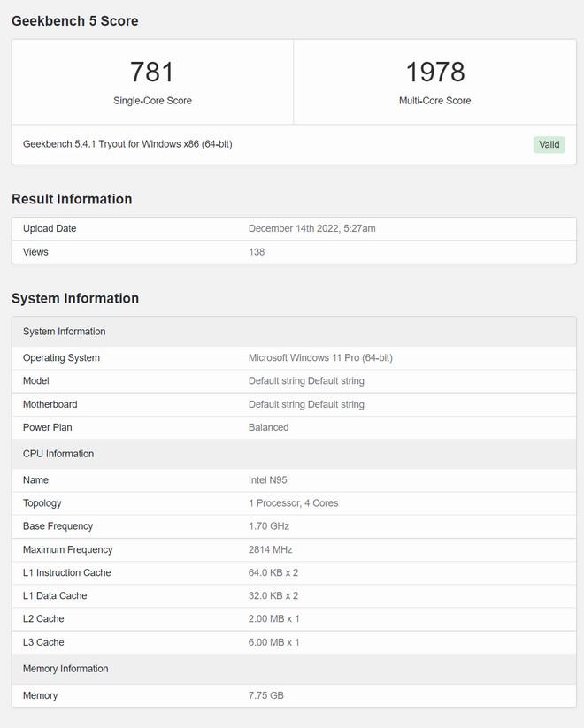Click the Power Plan Balanced value
Image resolution: width=584 pixels, height=728 pixels.
coord(268,427)
